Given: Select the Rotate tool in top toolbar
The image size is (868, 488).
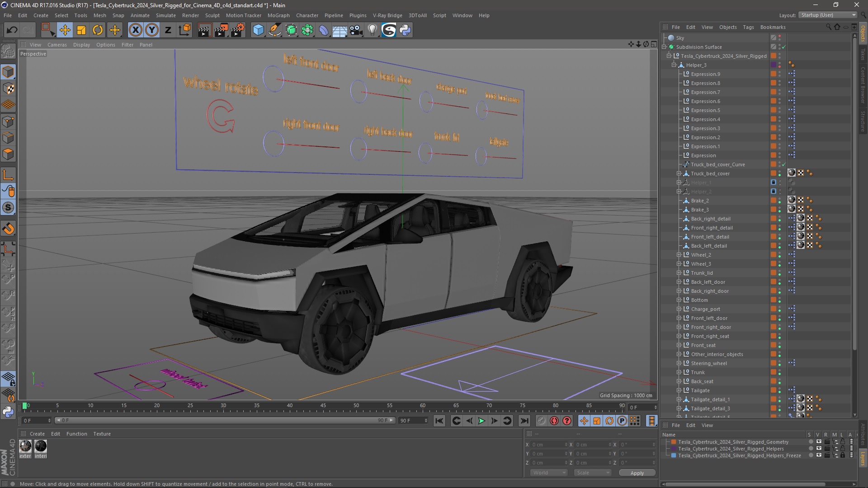Looking at the screenshot, I should pyautogui.click(x=98, y=30).
